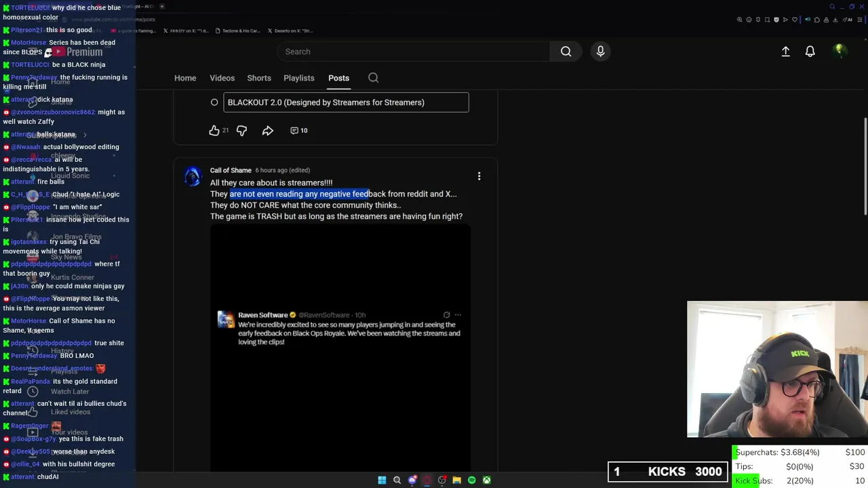Open Windows taskbar search

coord(397,480)
